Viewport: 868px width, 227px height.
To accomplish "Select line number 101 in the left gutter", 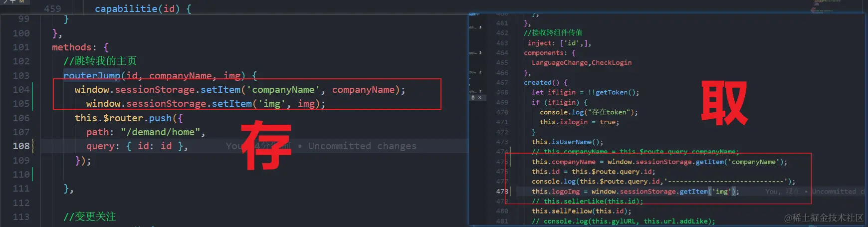I will click(21, 47).
